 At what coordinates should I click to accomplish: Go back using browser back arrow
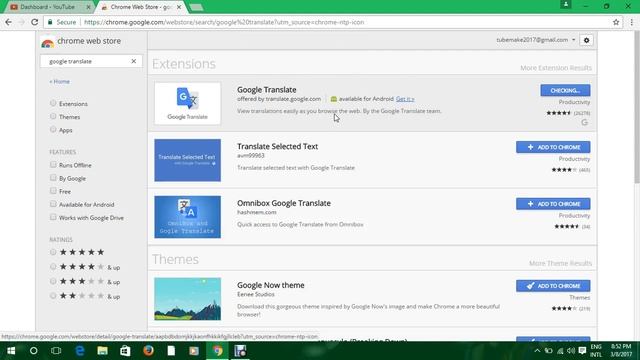(9, 22)
